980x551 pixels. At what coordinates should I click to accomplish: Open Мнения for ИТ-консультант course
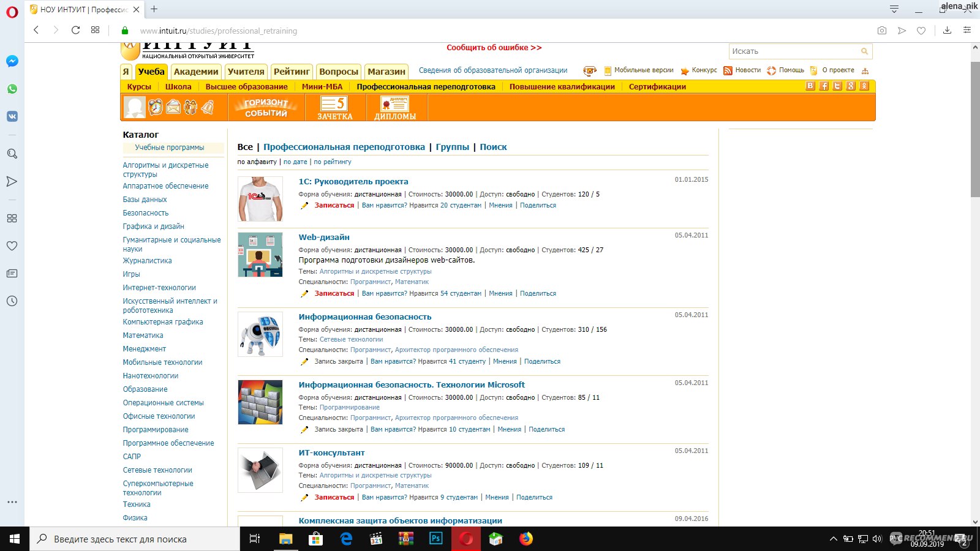(x=497, y=497)
